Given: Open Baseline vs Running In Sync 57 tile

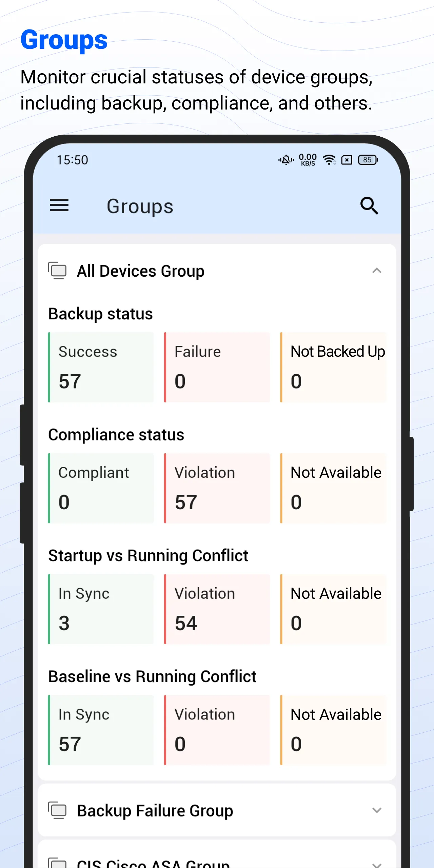Looking at the screenshot, I should (x=101, y=730).
